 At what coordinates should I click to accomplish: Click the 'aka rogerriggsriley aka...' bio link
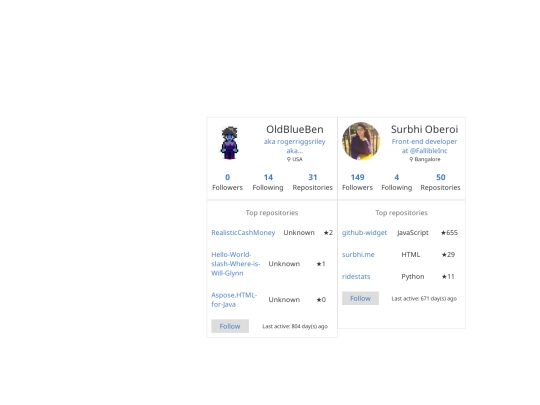click(294, 146)
